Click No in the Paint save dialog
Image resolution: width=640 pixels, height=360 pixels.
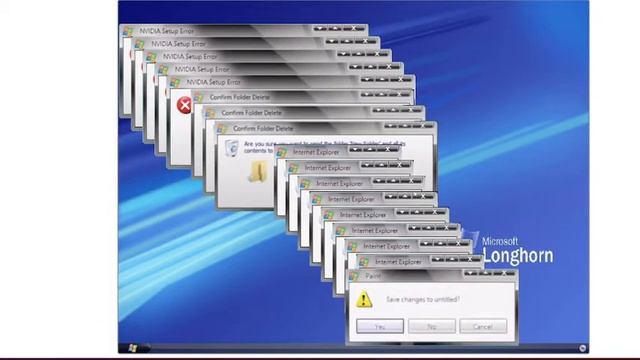[431, 326]
